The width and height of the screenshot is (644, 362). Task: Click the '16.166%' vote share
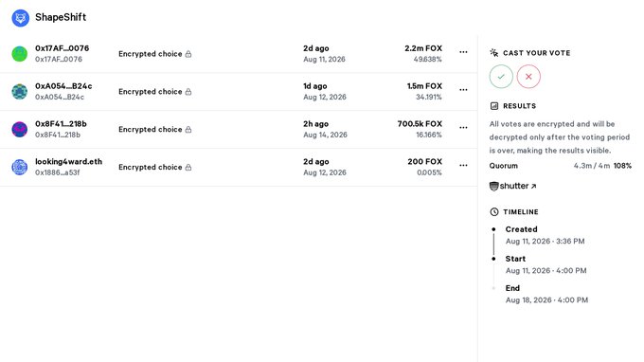[x=429, y=136]
